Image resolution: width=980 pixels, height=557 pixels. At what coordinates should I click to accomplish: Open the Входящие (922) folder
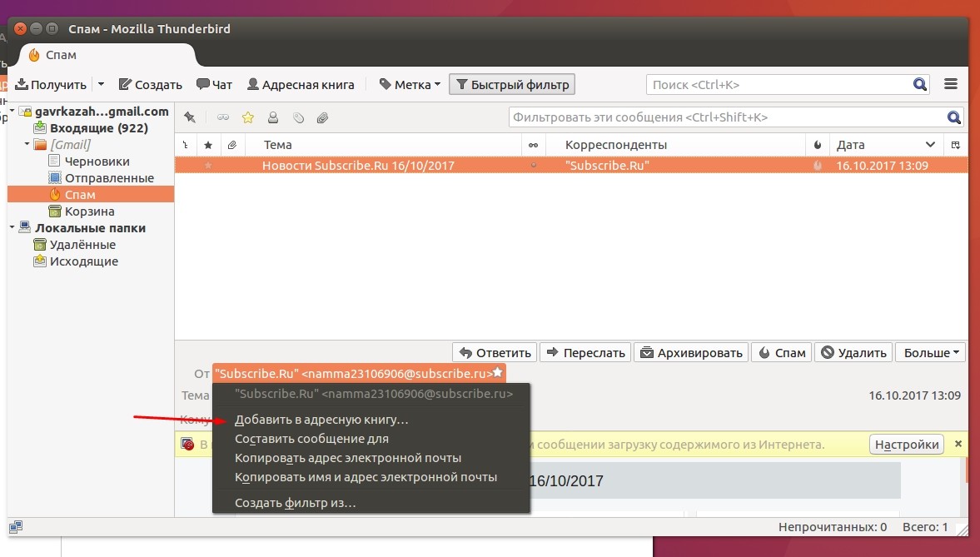click(x=99, y=128)
